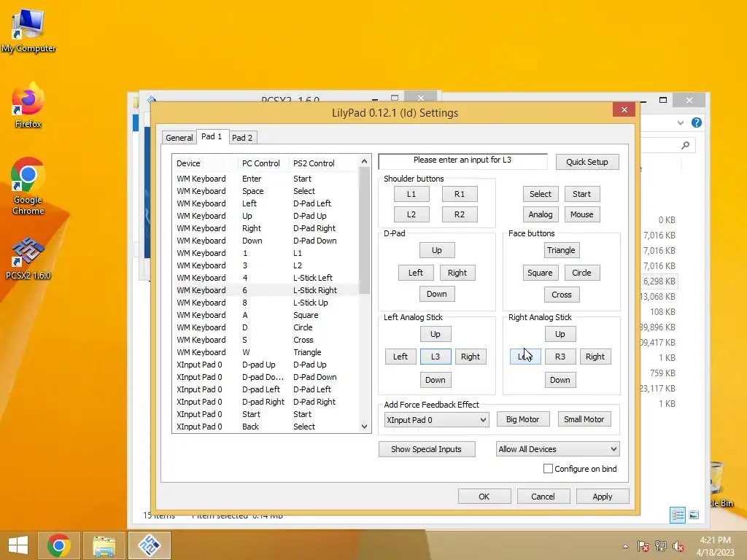Click the Analog button
The height and width of the screenshot is (560, 747).
(541, 214)
